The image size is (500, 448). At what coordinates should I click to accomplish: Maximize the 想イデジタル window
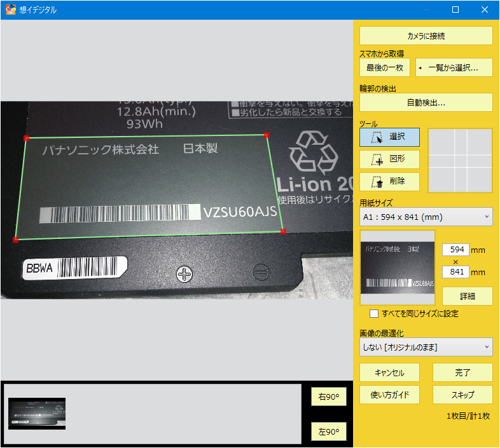[x=455, y=10]
